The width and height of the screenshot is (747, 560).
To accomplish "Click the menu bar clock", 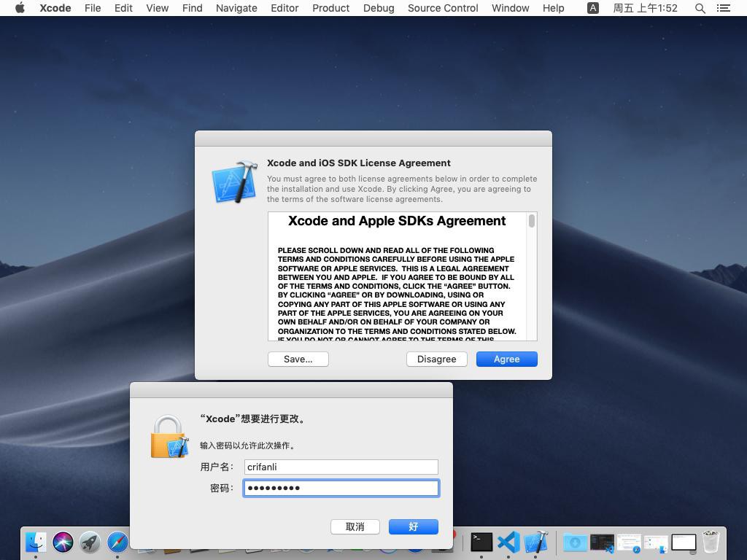I will 645,8.
